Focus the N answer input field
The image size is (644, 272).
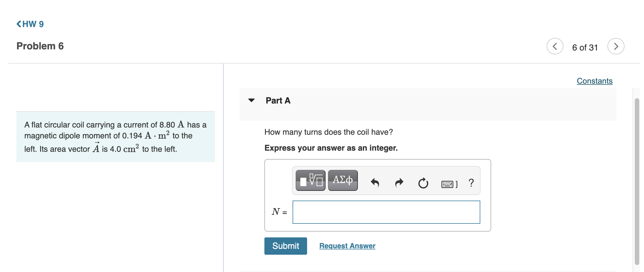pos(386,212)
